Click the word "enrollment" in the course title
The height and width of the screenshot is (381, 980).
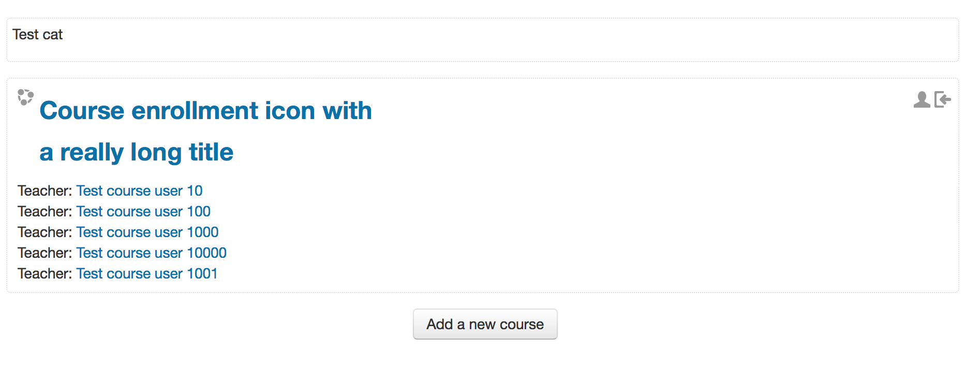195,110
